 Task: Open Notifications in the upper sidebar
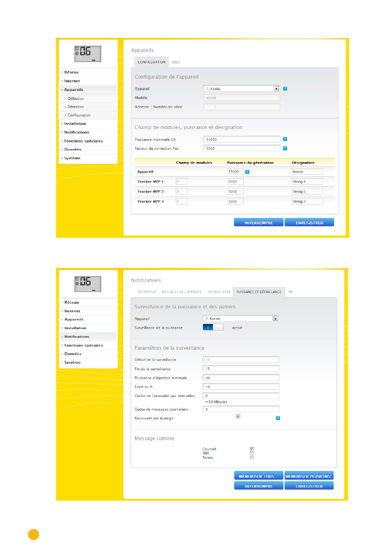pyautogui.click(x=76, y=132)
